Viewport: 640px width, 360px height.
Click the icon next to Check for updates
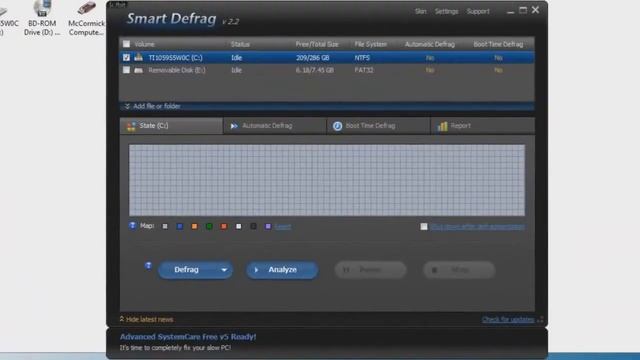click(540, 319)
